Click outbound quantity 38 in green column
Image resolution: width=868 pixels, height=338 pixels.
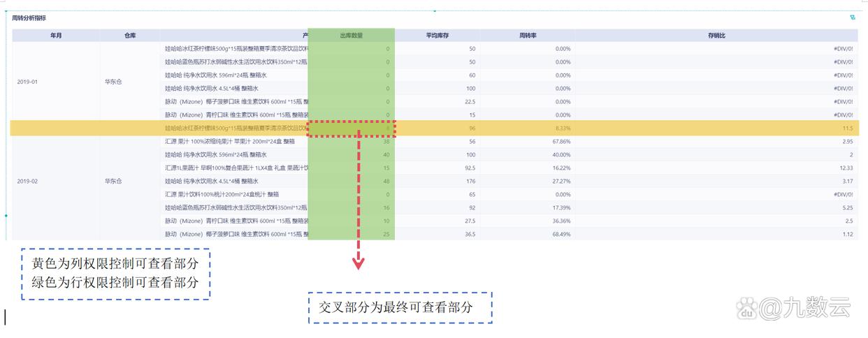click(x=386, y=141)
